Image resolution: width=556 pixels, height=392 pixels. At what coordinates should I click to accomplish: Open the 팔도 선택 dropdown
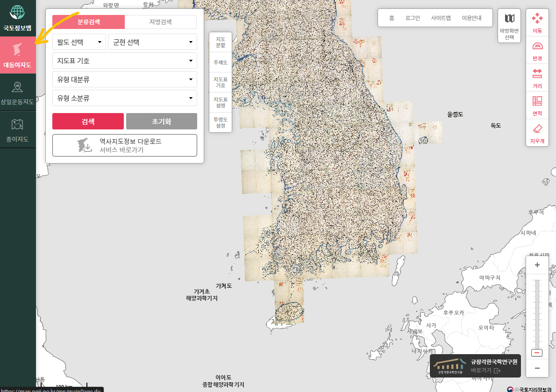79,42
